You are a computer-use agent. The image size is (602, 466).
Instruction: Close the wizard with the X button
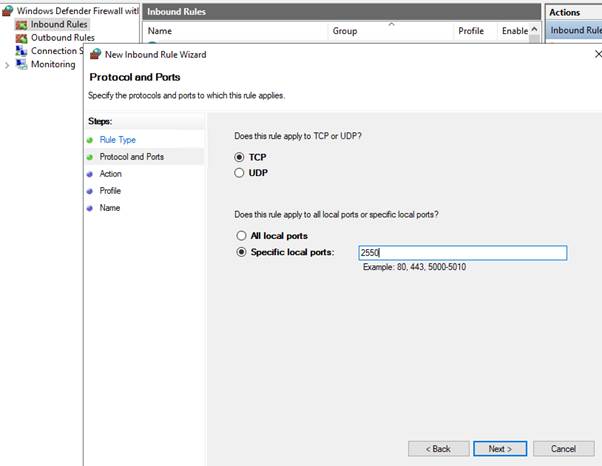click(598, 54)
